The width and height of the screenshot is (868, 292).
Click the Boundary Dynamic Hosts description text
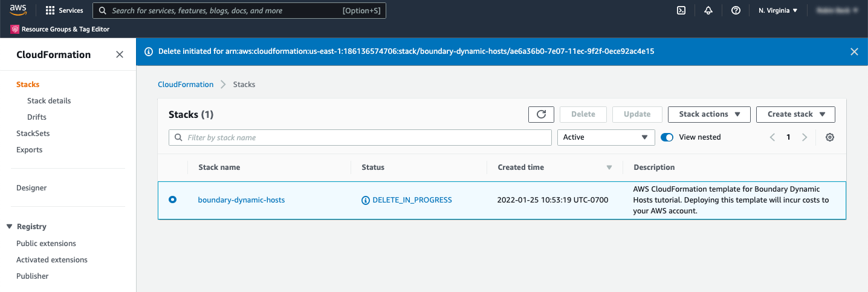(x=731, y=200)
